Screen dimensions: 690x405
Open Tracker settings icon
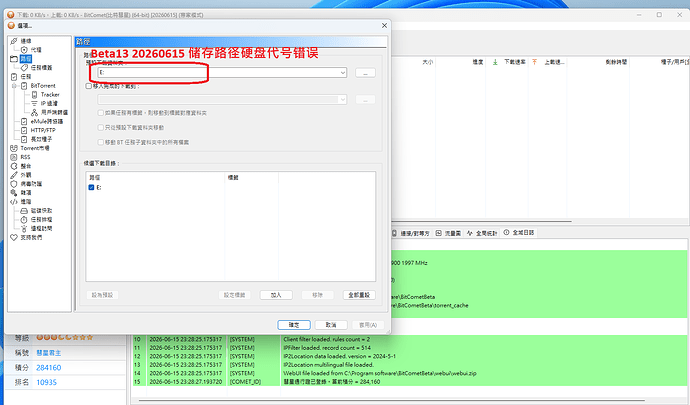[x=34, y=94]
